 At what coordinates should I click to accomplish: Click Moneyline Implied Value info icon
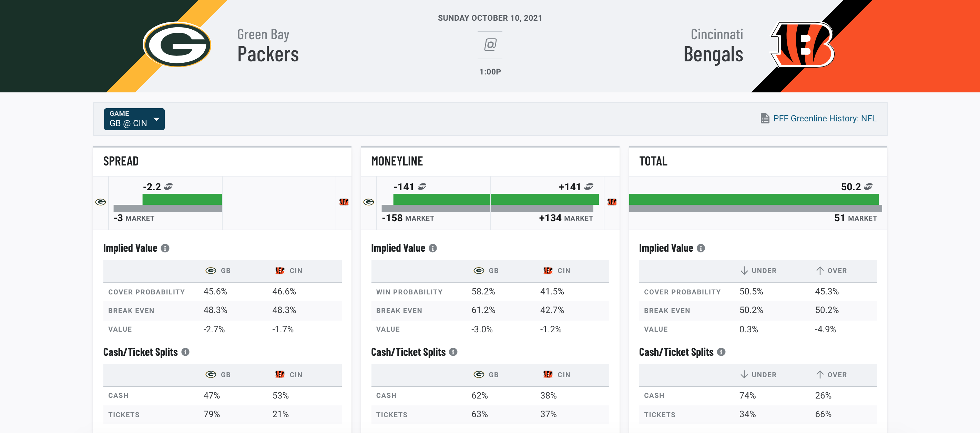tap(433, 248)
